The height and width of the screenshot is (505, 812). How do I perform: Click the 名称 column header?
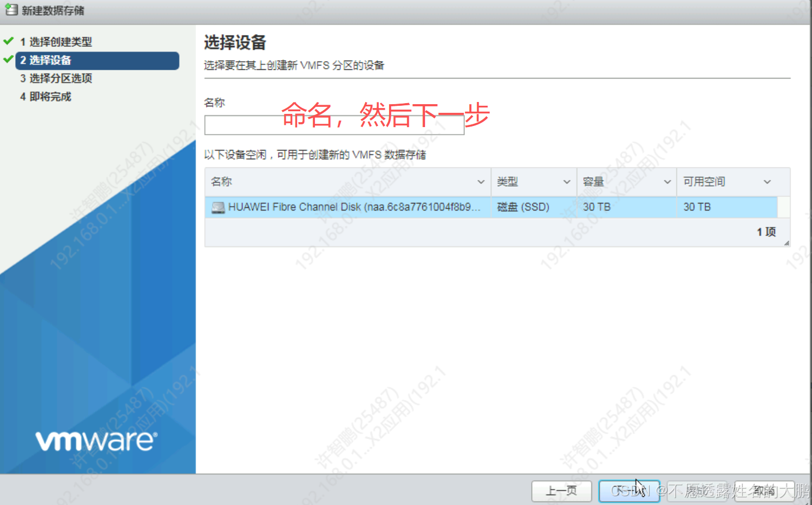[x=348, y=182]
